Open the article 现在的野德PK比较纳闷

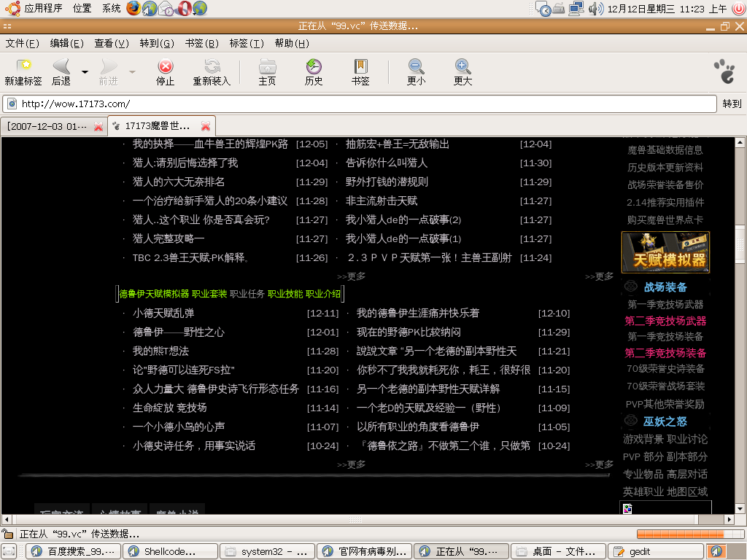pos(409,332)
